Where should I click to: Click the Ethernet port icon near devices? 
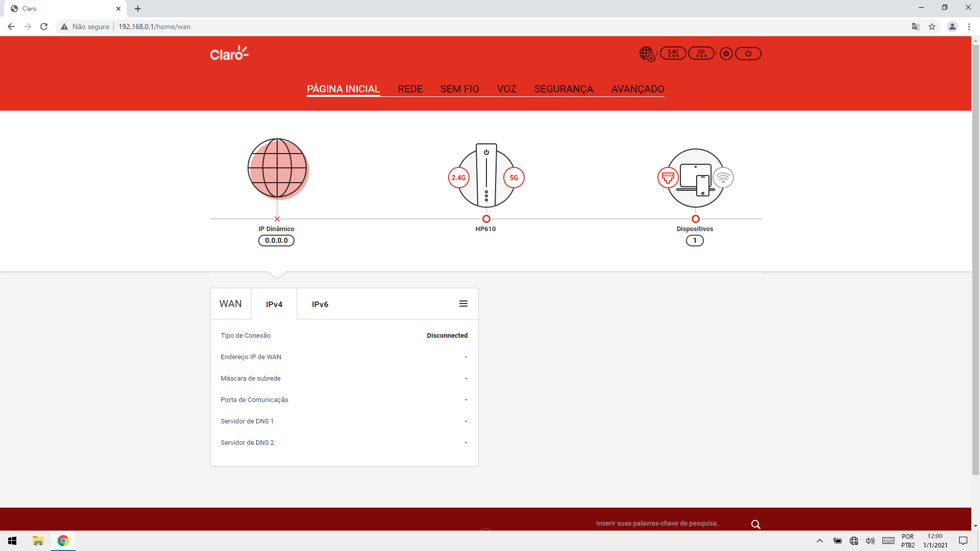668,178
